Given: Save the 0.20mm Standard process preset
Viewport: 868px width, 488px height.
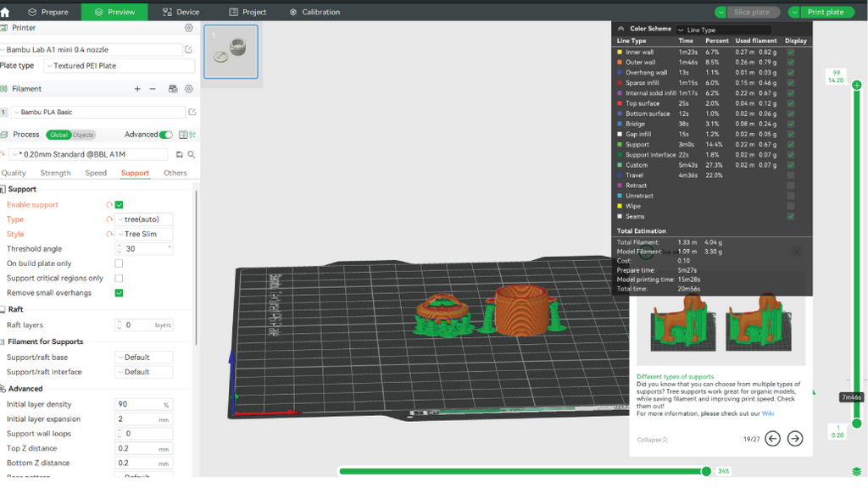Looking at the screenshot, I should [180, 154].
